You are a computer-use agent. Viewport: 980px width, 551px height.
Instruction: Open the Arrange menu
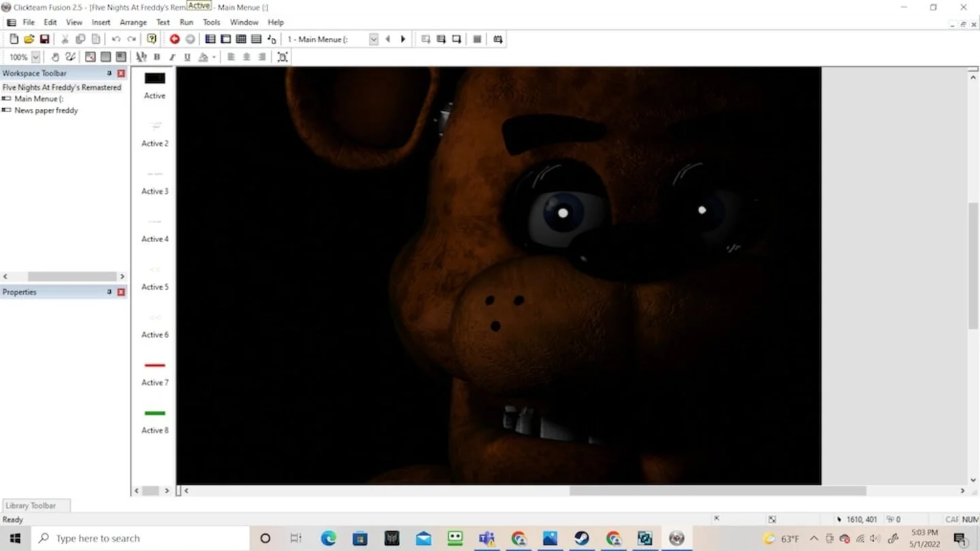[x=133, y=22]
